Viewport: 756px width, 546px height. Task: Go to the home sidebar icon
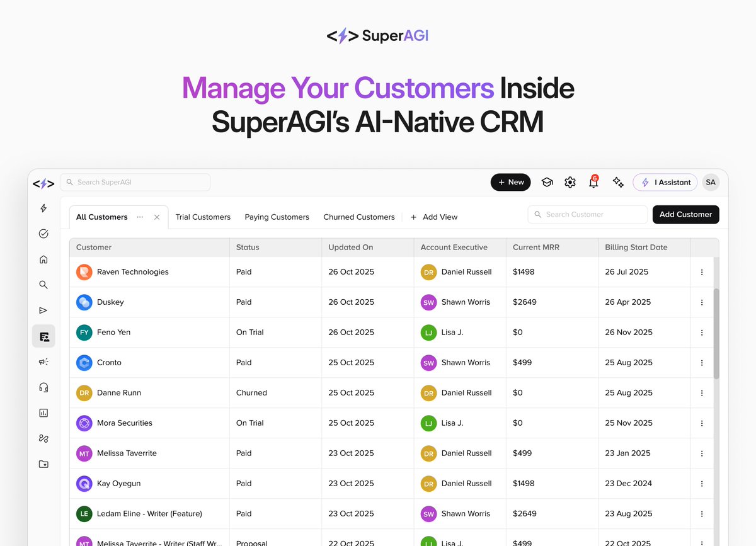point(43,259)
